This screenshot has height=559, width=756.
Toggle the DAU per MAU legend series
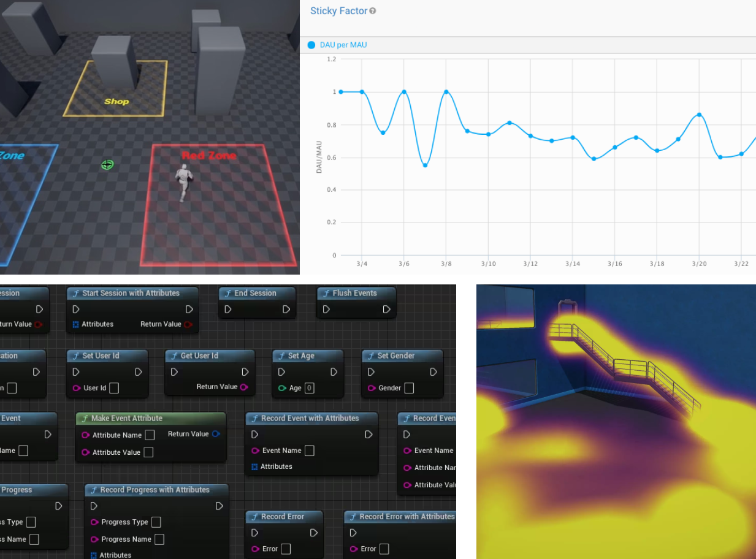click(x=311, y=45)
